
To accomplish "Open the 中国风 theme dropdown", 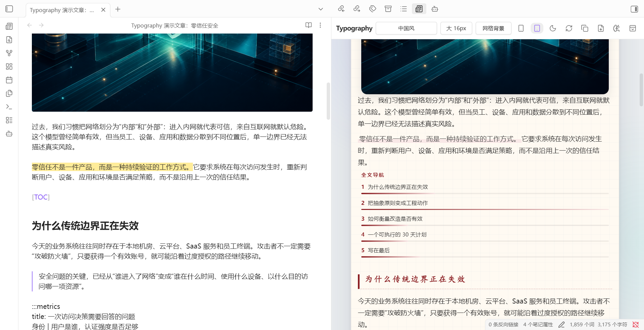I will coord(406,28).
